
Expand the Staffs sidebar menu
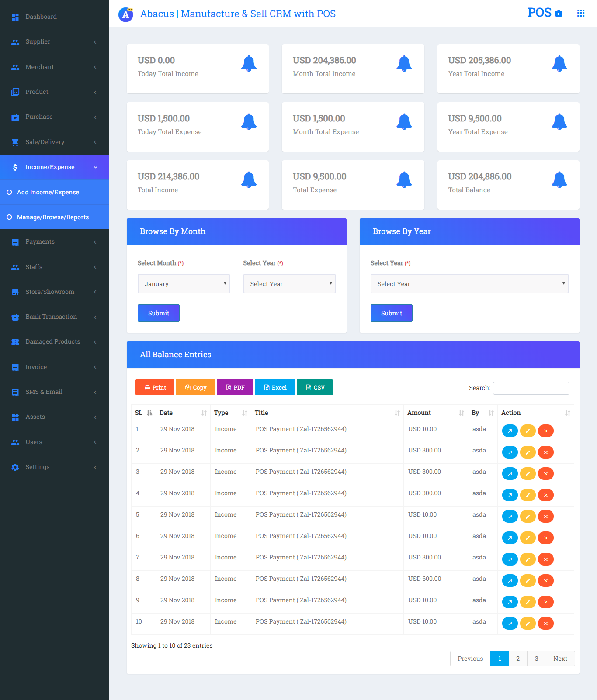pyautogui.click(x=55, y=267)
